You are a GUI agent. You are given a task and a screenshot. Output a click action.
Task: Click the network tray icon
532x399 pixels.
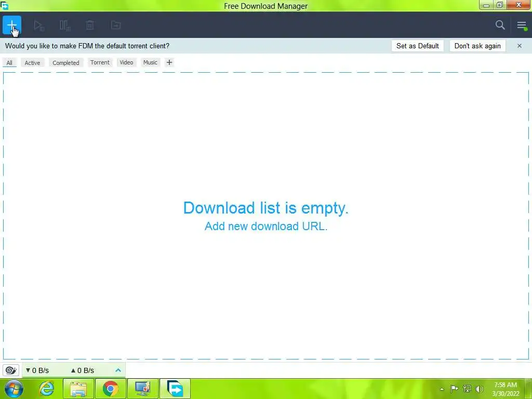click(x=467, y=389)
